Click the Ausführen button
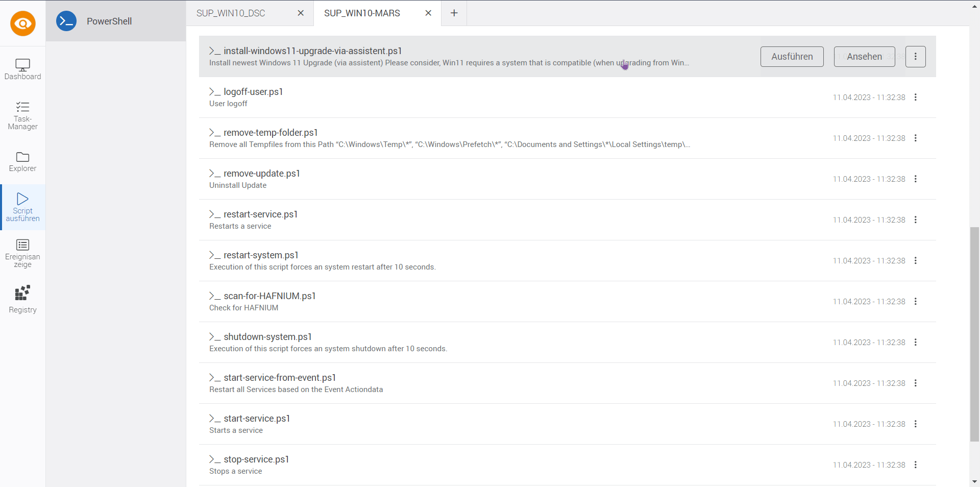 pos(792,57)
